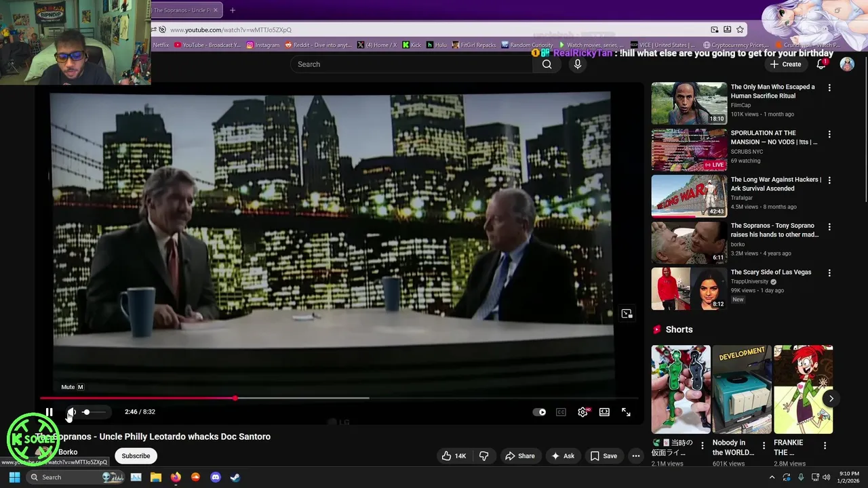Show hidden system tray icons
Screen dimensions: 868x488
coord(772,477)
